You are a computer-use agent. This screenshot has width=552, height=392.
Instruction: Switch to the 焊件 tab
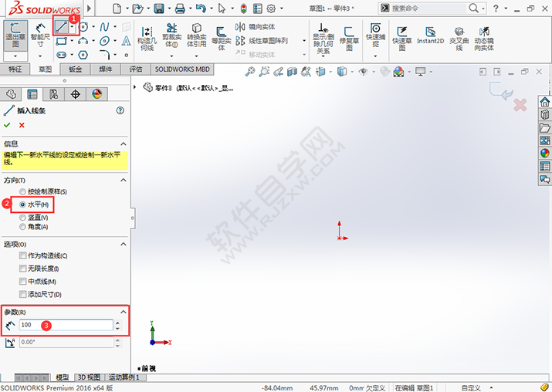[105, 69]
